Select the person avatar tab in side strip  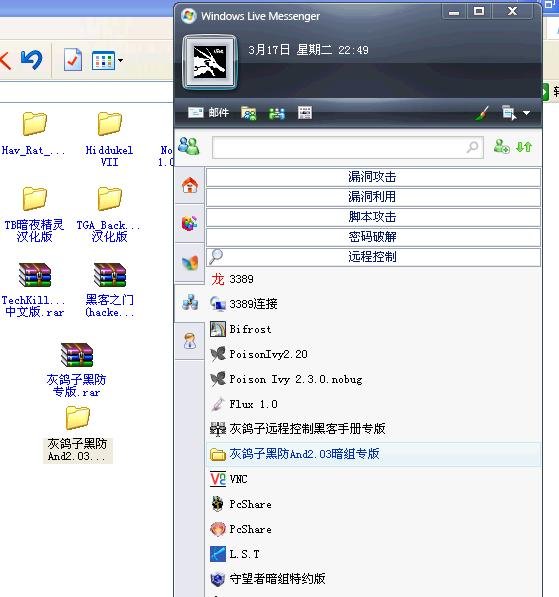point(190,341)
